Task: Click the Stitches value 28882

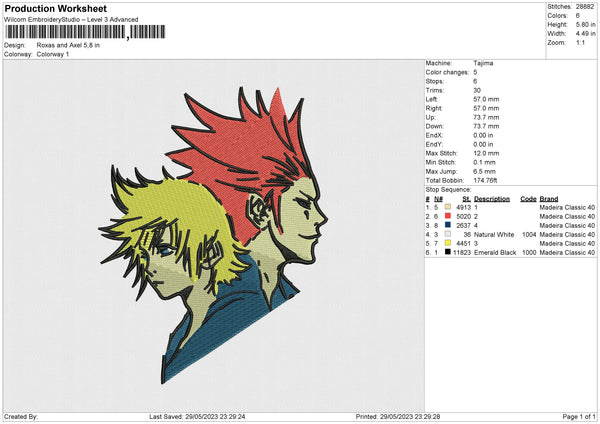Action: point(585,7)
